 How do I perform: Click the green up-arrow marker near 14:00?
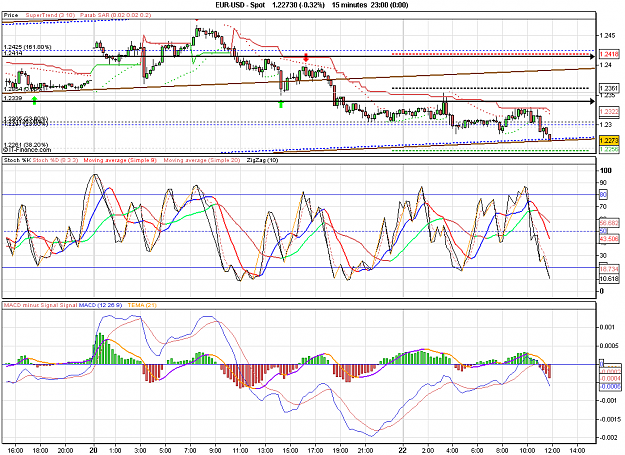click(x=281, y=104)
